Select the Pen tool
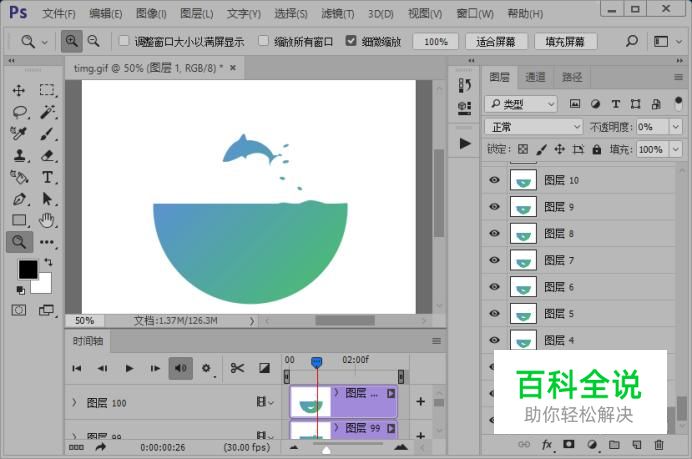Screen dimensions: 692x459 point(19,199)
